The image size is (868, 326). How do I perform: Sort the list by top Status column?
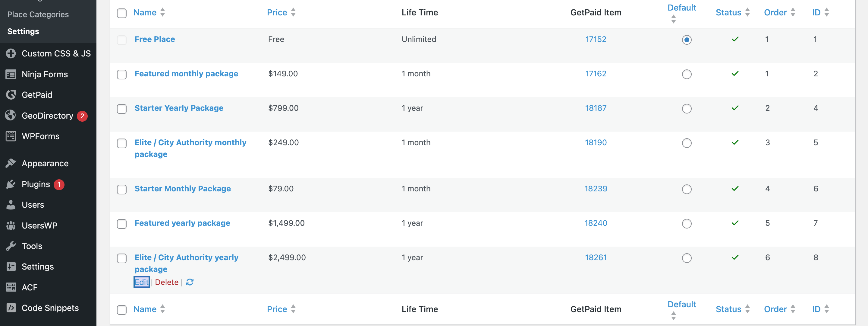coord(728,12)
